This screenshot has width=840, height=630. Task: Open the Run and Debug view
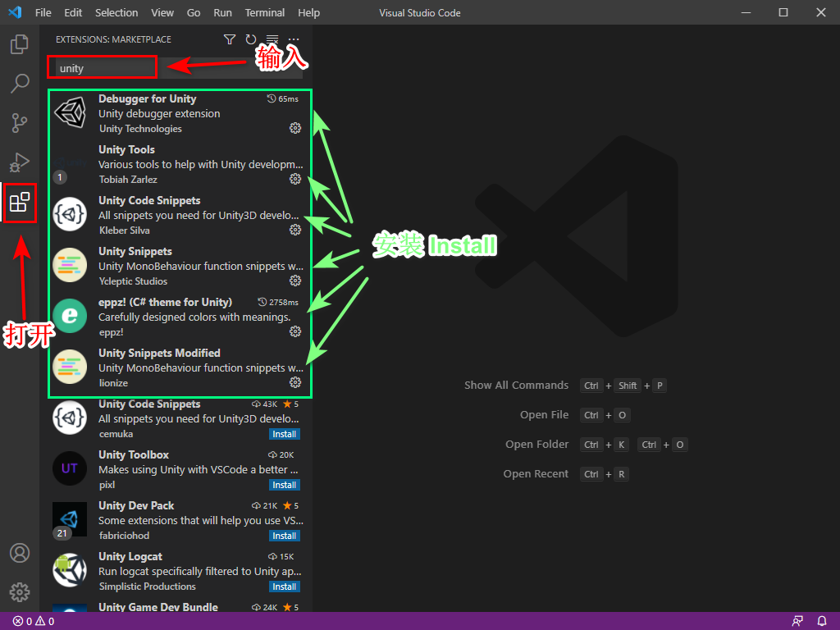(20, 162)
